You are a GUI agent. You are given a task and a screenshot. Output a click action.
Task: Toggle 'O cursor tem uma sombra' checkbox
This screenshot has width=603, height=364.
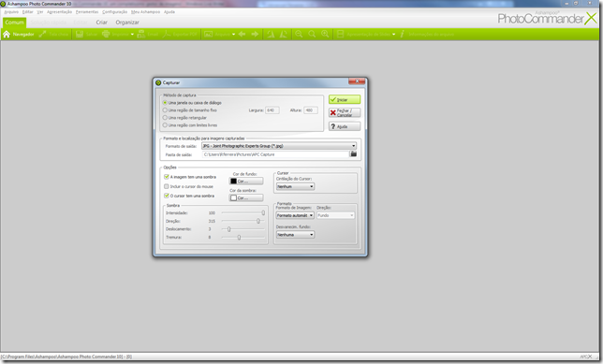[x=167, y=196]
